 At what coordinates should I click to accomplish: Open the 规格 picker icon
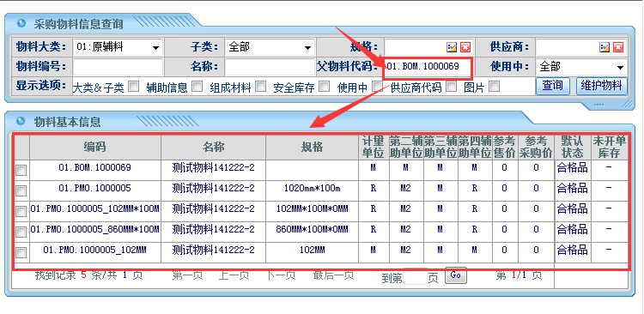(x=452, y=47)
